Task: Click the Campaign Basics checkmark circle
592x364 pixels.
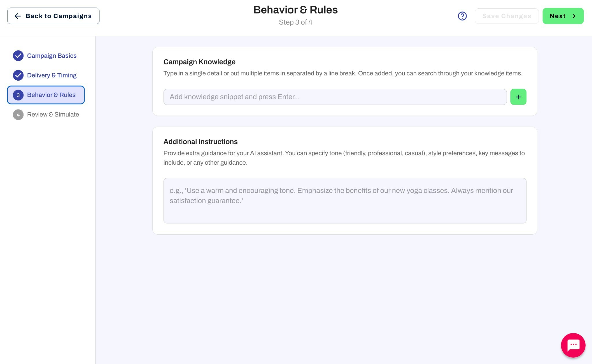Action: (x=18, y=55)
